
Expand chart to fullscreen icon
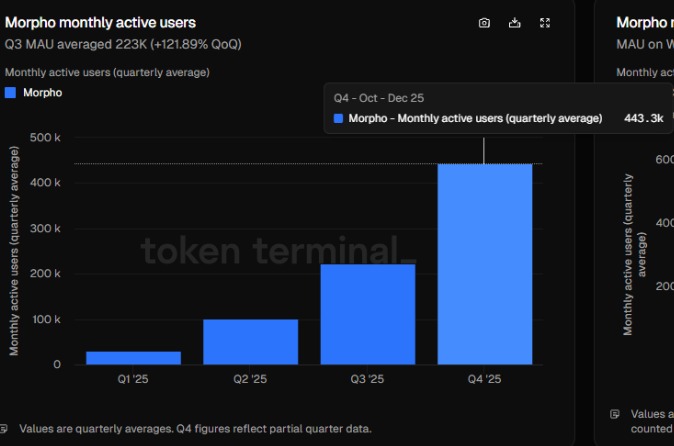[x=545, y=23]
